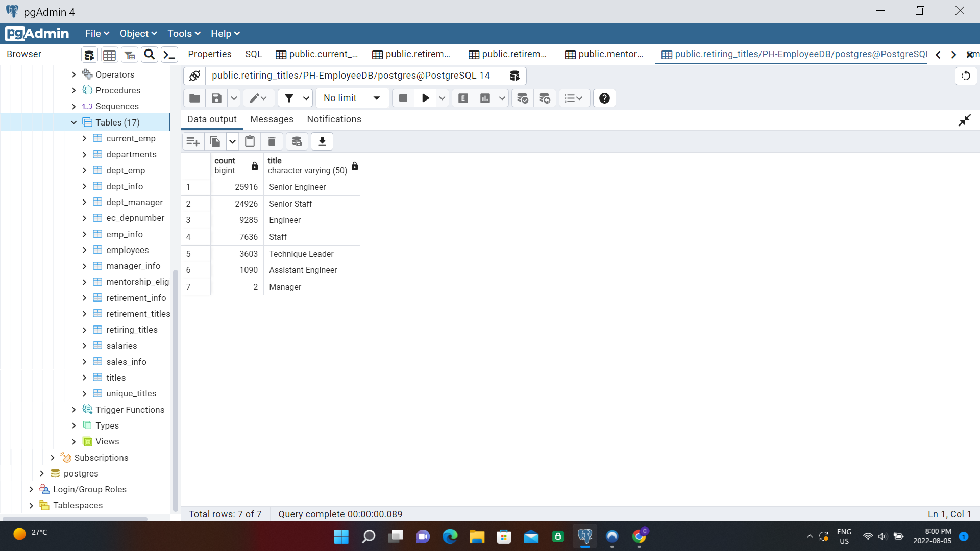Image resolution: width=980 pixels, height=551 pixels.
Task: Click the Add row icon
Action: click(x=193, y=141)
